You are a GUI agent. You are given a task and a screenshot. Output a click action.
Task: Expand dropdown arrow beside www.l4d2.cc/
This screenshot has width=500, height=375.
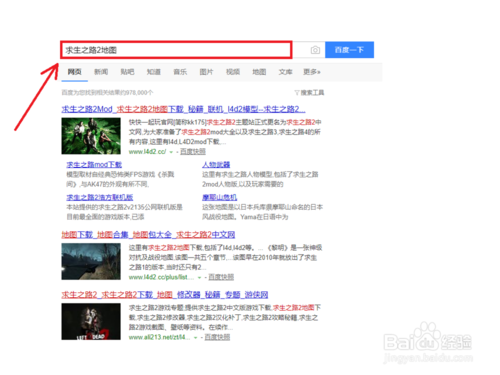point(171,152)
